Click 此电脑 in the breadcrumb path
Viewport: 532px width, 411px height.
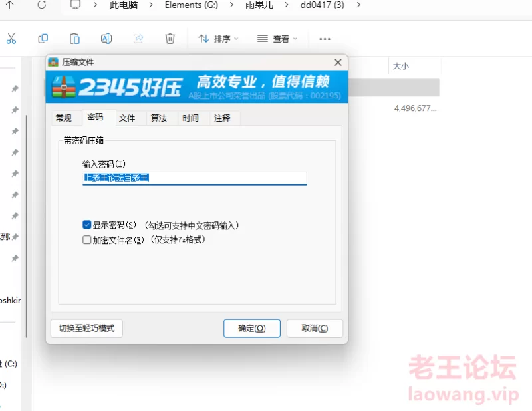coord(124,5)
